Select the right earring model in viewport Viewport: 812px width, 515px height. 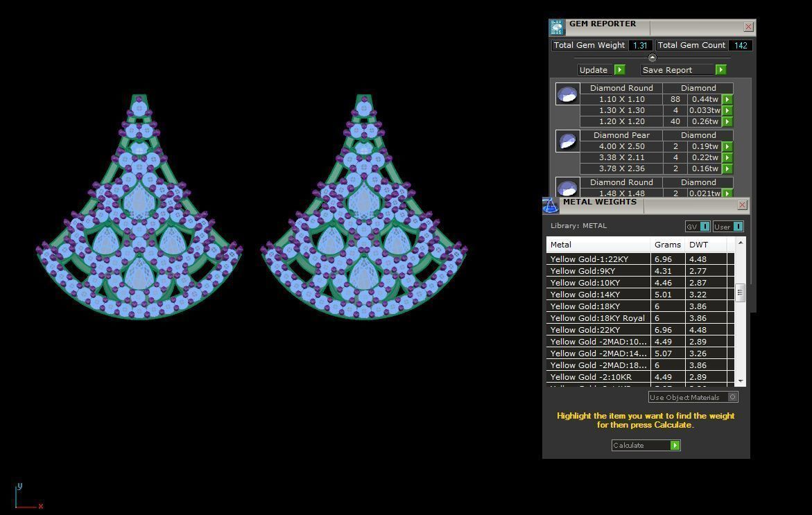(364, 207)
